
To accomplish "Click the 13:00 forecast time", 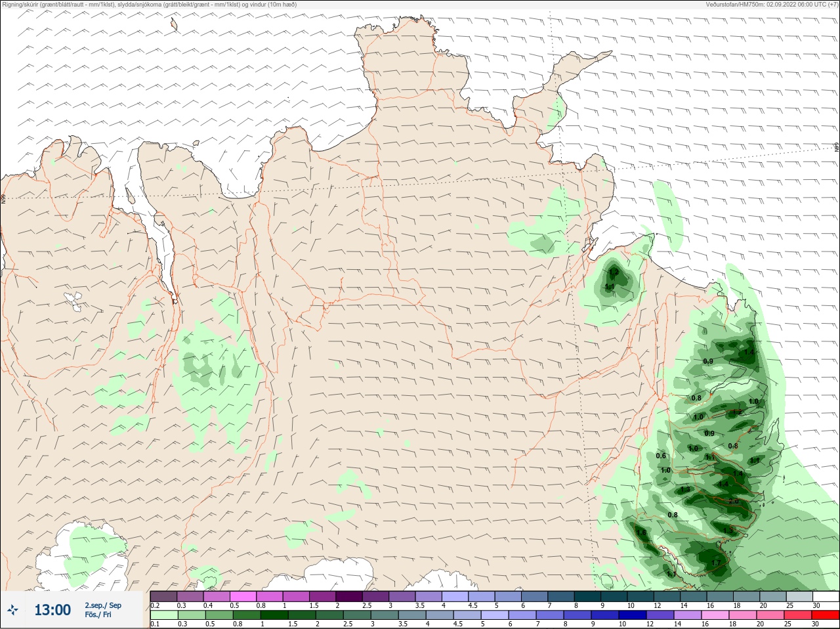I will click(x=52, y=610).
